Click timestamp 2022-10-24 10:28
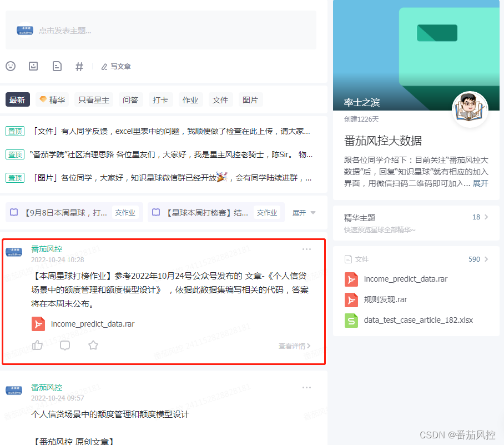The width and height of the screenshot is (504, 445). (58, 260)
